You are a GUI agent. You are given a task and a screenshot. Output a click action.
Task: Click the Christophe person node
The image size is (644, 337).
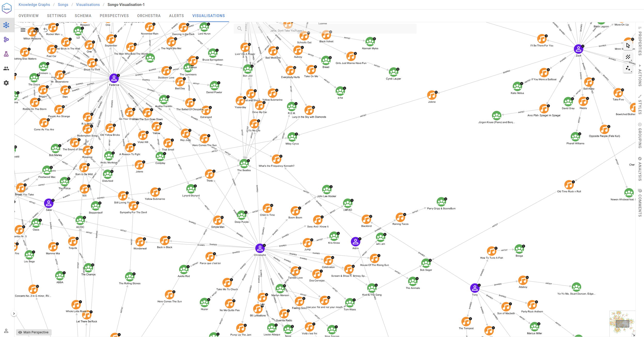pos(260,248)
